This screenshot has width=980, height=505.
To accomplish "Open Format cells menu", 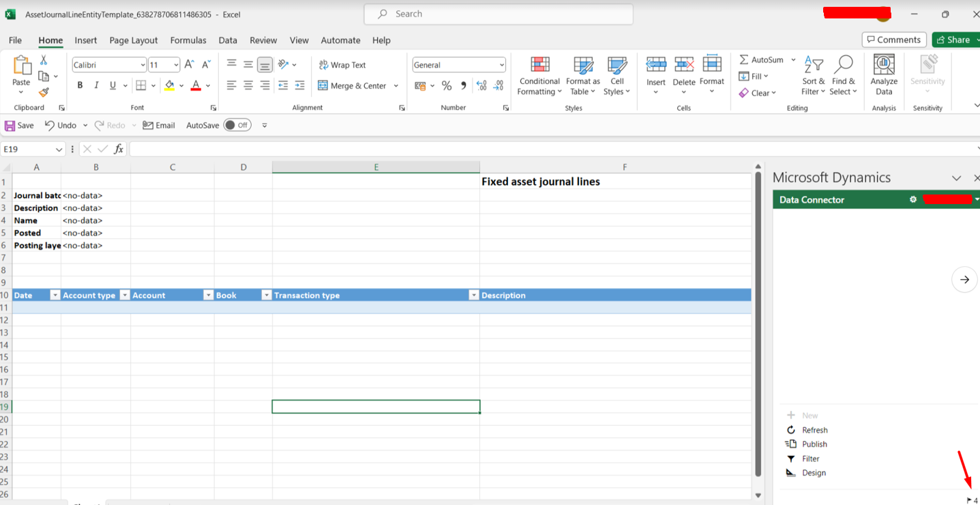I will 712,76.
